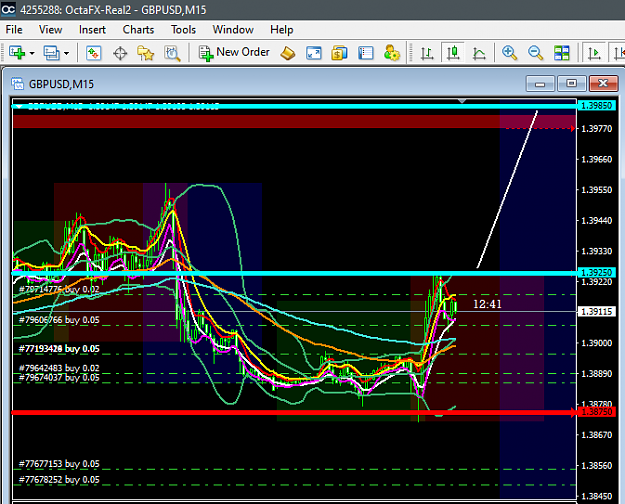The height and width of the screenshot is (504, 625).
Task: Select order label #77193428 buy 0.05
Action: [59, 348]
